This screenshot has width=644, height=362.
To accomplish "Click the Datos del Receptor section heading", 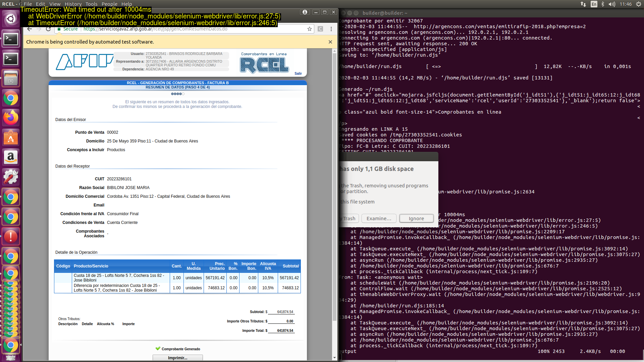I will [72, 166].
